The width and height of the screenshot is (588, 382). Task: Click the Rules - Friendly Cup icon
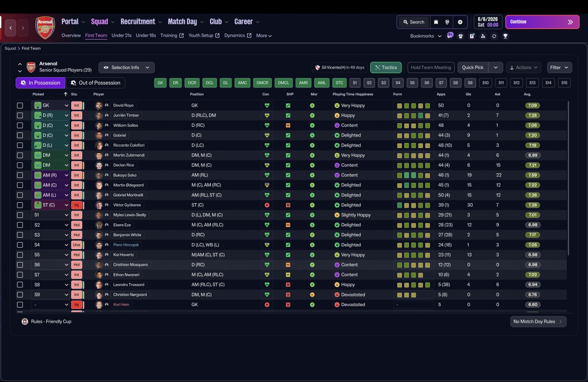pyautogui.click(x=25, y=321)
